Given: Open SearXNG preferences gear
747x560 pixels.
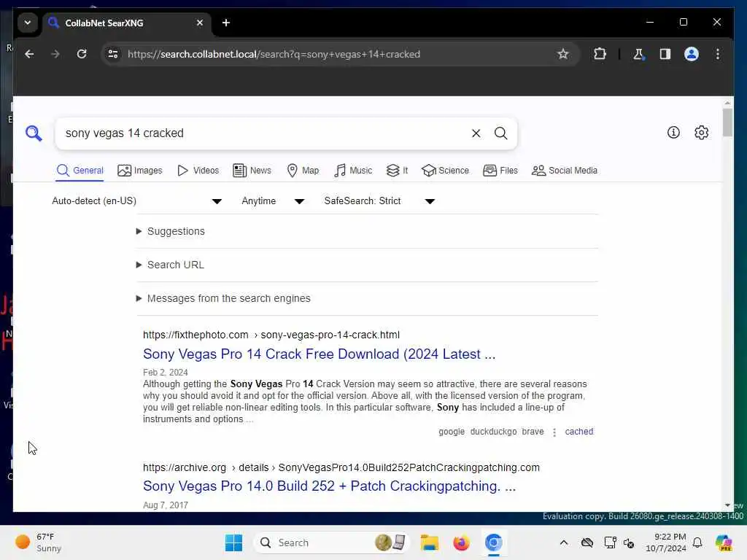Looking at the screenshot, I should (x=701, y=133).
